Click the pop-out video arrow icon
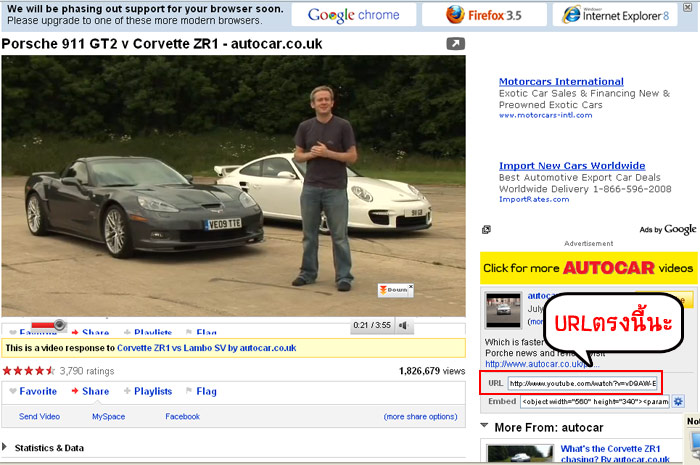700x465 pixels. [455, 44]
